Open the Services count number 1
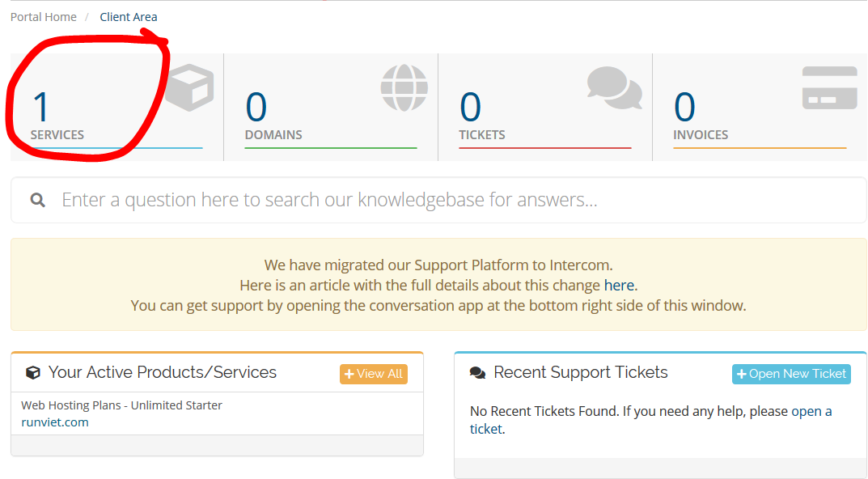The width and height of the screenshot is (868, 479). point(40,108)
